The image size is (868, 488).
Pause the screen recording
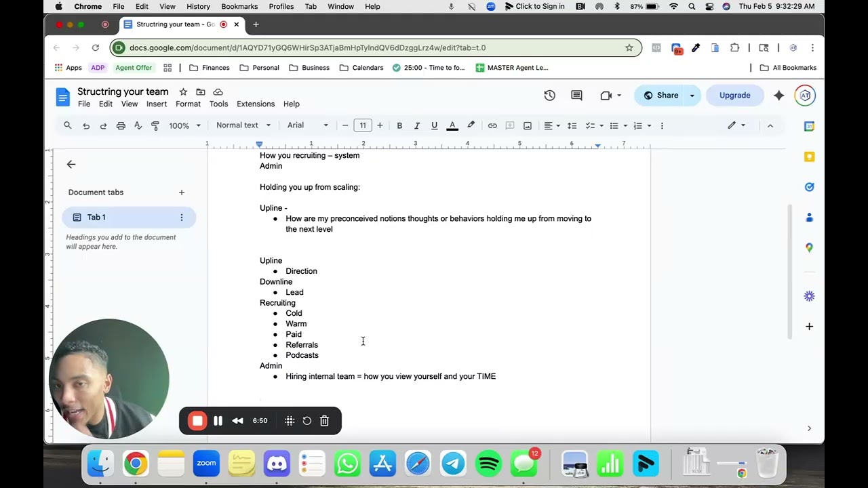pyautogui.click(x=218, y=421)
